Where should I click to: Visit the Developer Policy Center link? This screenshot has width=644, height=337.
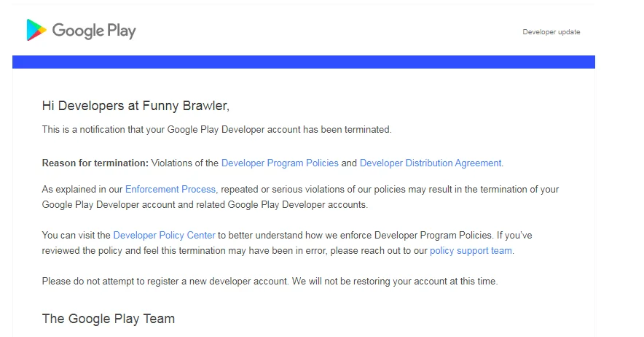(x=164, y=235)
